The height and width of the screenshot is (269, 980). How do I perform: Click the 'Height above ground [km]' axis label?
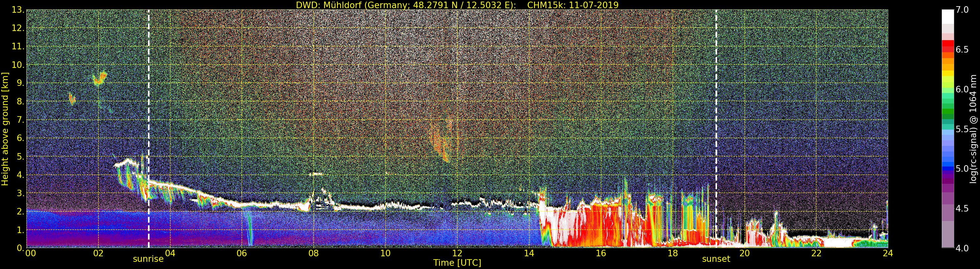pos(5,129)
